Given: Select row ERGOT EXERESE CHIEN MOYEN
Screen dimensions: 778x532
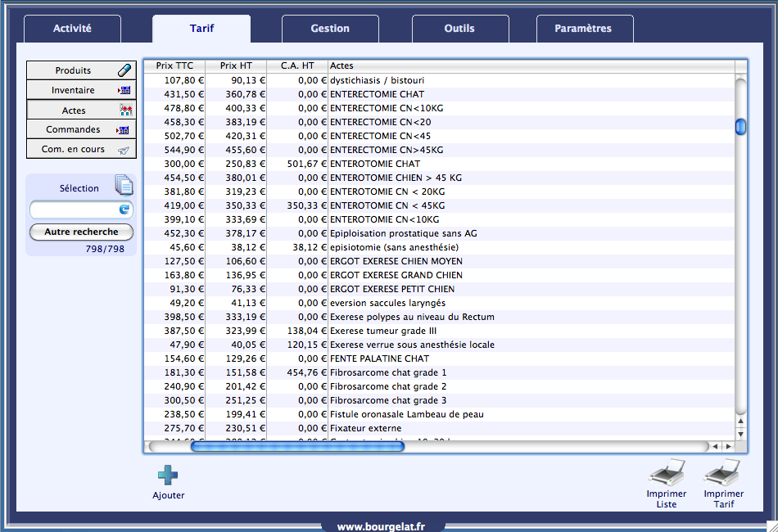Looking at the screenshot, I should click(x=439, y=261).
